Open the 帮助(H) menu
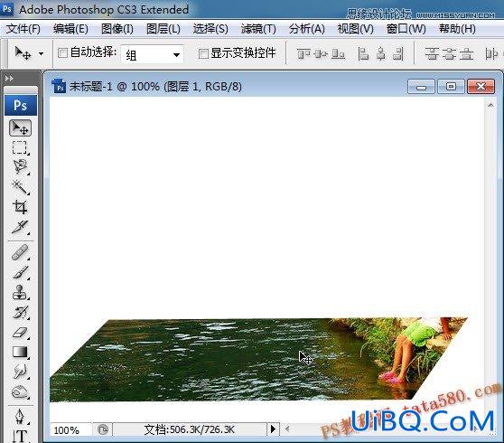 [x=457, y=29]
